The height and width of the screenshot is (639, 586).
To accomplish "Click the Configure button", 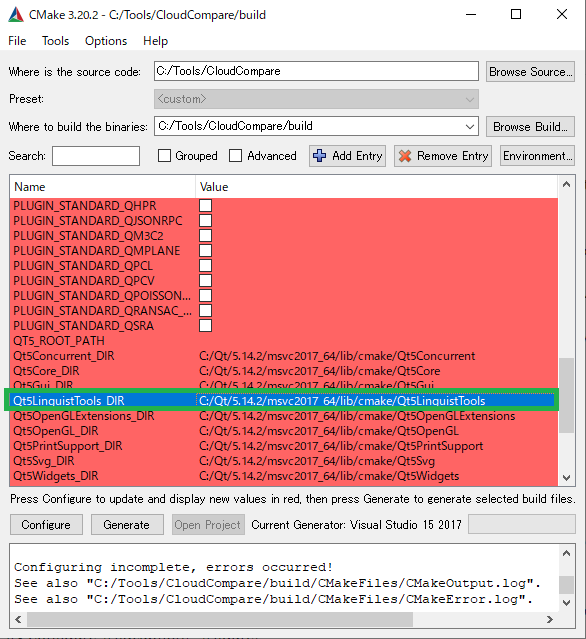I will point(46,524).
